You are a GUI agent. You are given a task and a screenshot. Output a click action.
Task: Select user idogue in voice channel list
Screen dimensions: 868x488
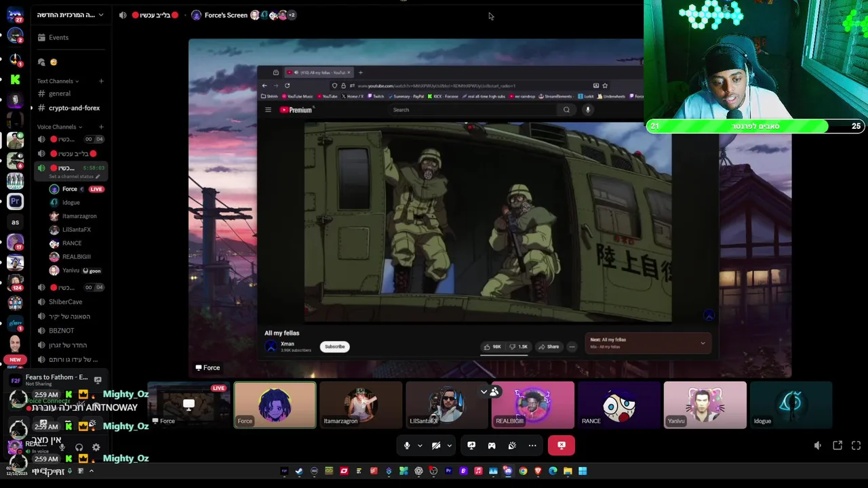click(71, 203)
